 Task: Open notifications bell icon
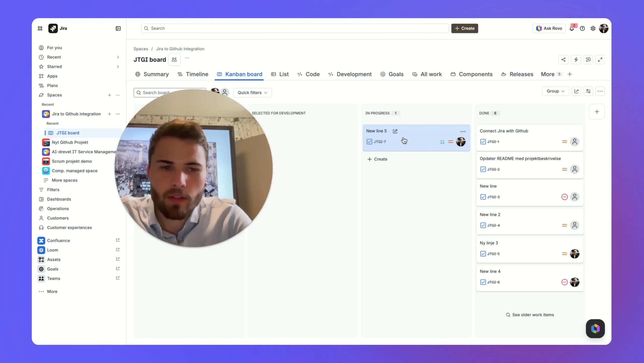coord(572,28)
